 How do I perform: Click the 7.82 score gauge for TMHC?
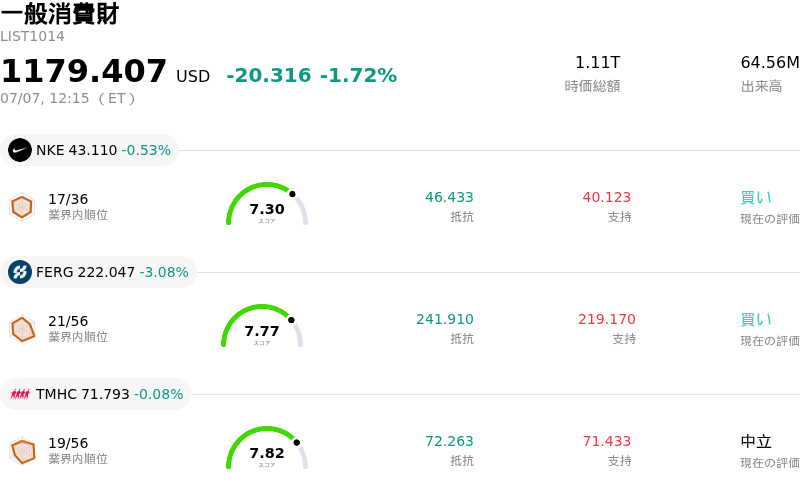(x=267, y=448)
